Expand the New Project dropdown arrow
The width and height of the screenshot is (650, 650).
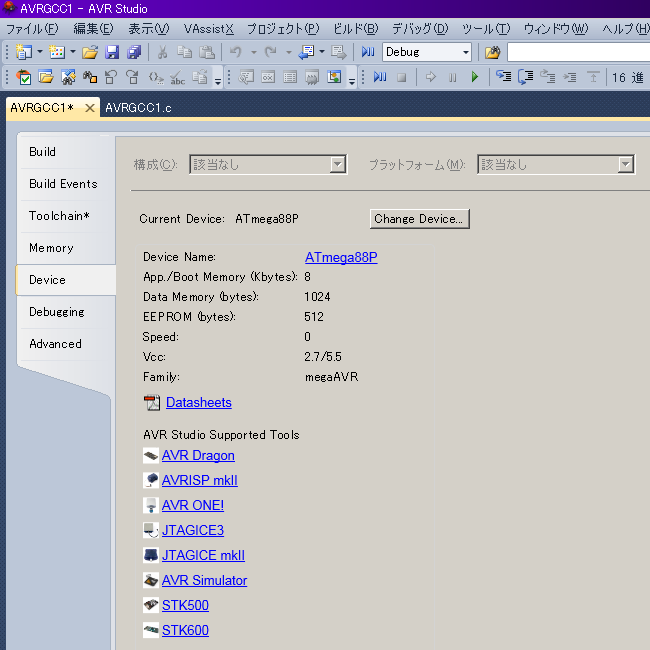click(40, 52)
